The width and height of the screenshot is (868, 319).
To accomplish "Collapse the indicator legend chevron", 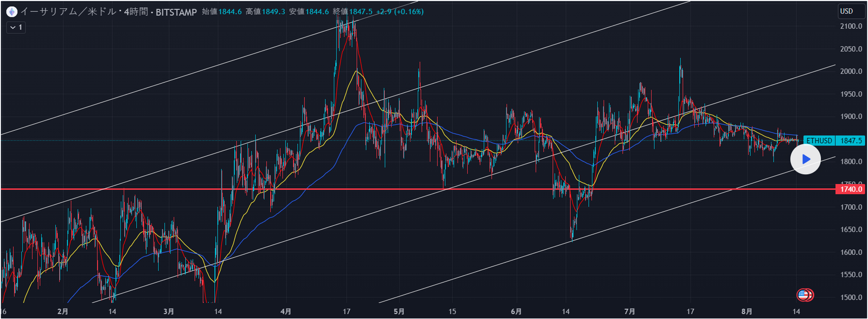I will click(x=12, y=27).
